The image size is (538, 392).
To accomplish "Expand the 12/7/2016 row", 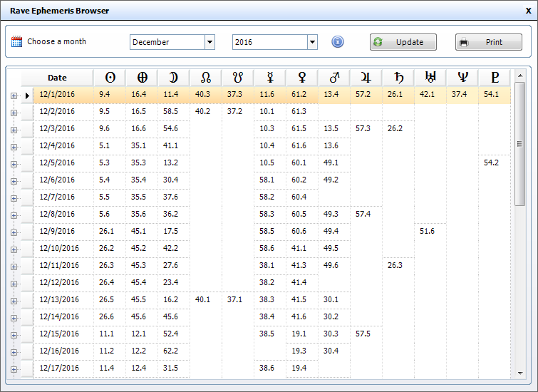I will [x=14, y=198].
